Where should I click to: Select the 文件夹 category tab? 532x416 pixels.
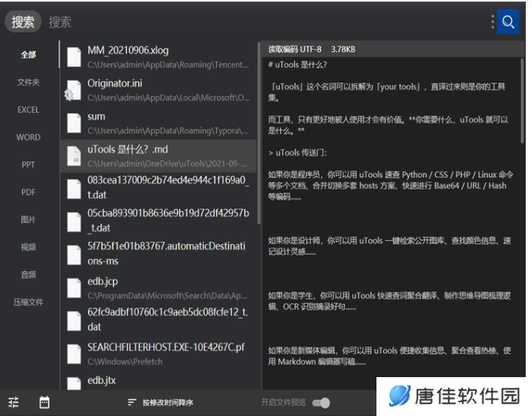coord(29,82)
